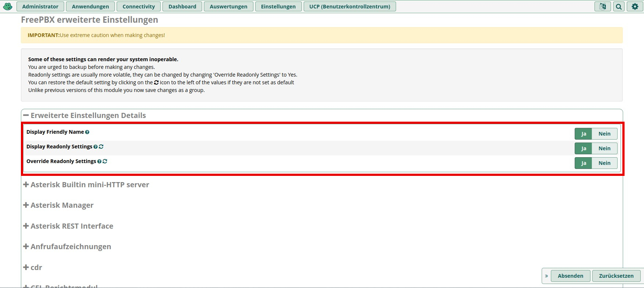The height and width of the screenshot is (288, 644).
Task: Open the Connectivity menu
Action: click(x=139, y=7)
